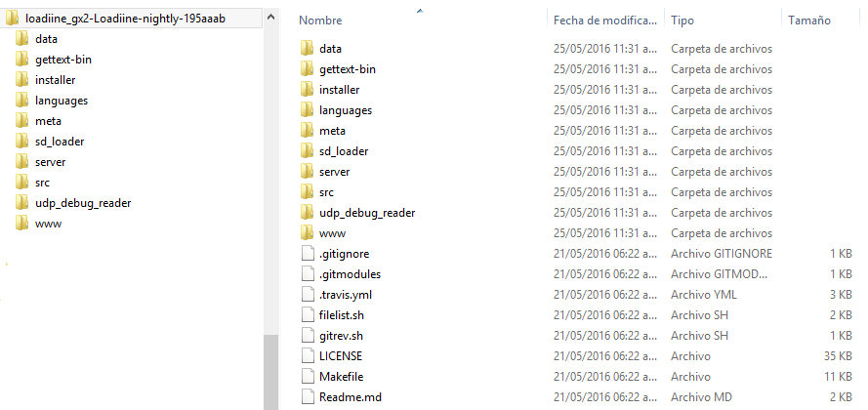Select languages folder in the left tree

point(61,101)
